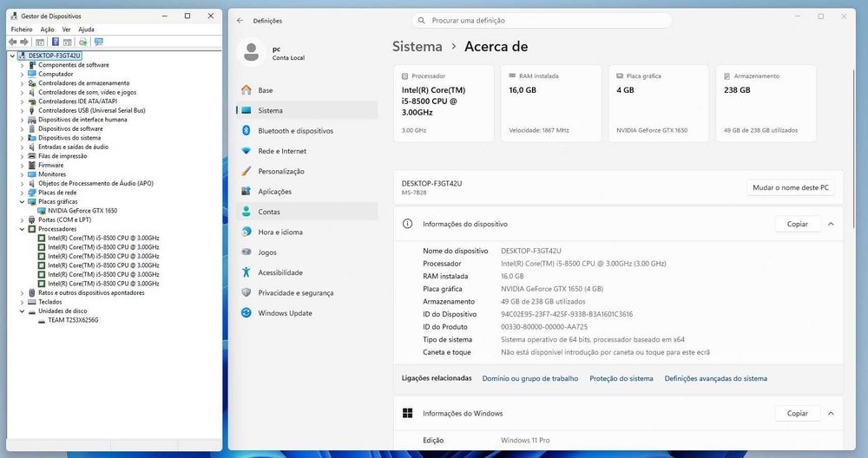Open Proteção do sistema link

(x=621, y=378)
